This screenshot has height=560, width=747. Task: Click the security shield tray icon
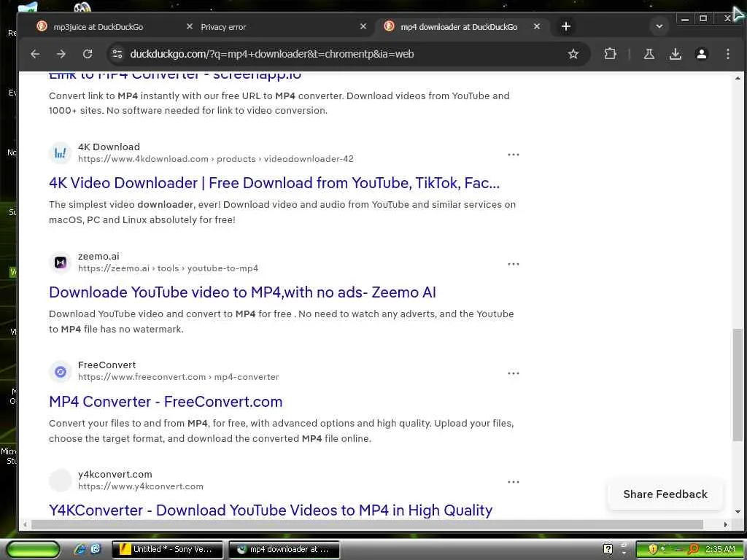(x=653, y=549)
